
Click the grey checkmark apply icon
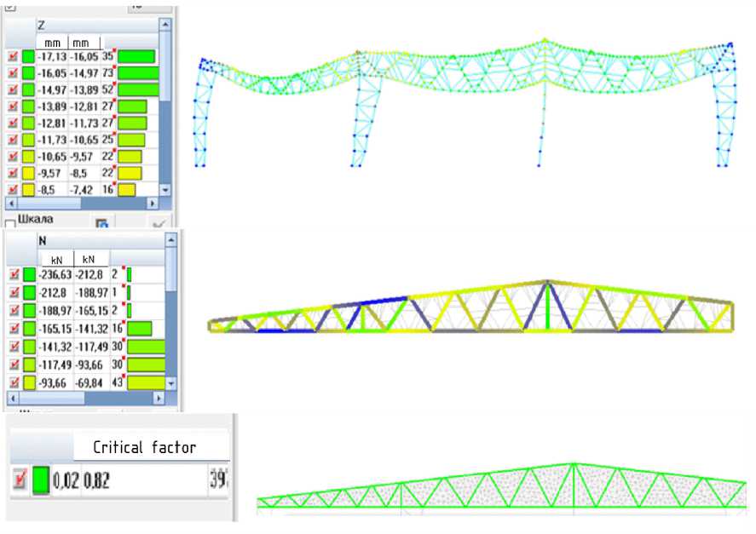click(159, 224)
